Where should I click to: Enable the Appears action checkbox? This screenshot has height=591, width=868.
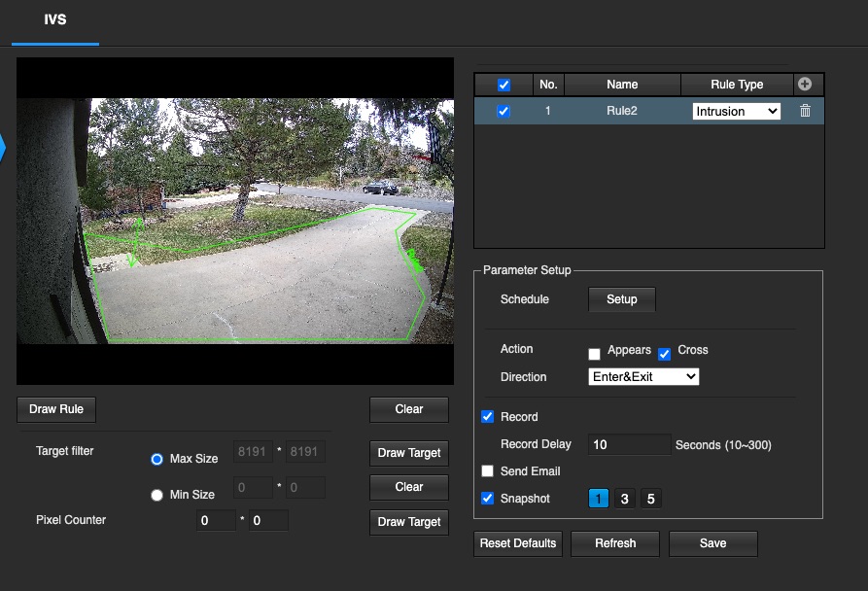tap(594, 354)
